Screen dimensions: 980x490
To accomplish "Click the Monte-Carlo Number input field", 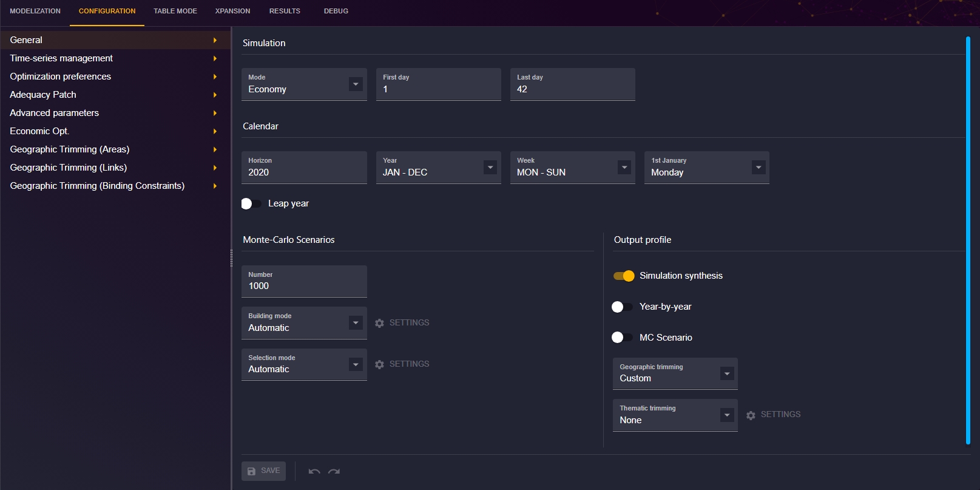I will coord(304,281).
